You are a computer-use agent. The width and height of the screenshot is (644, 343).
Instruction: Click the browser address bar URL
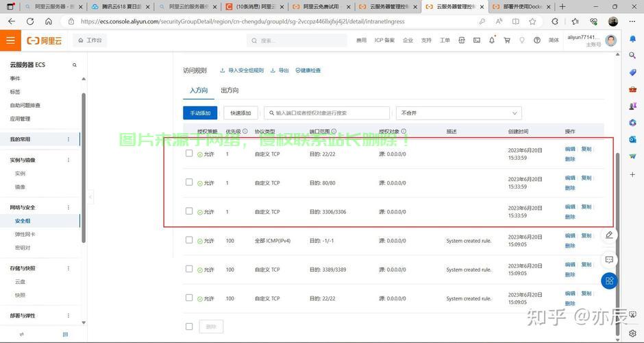pos(243,21)
